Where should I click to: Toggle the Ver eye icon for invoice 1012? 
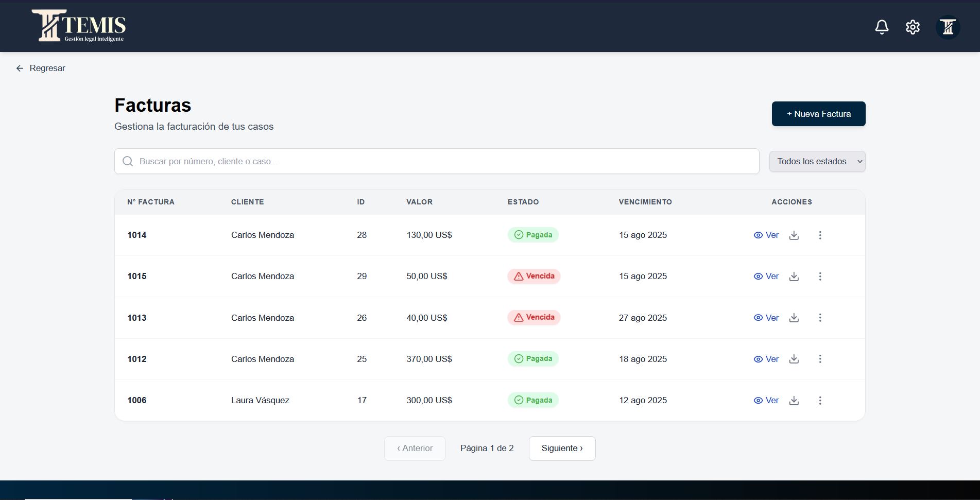coord(758,359)
